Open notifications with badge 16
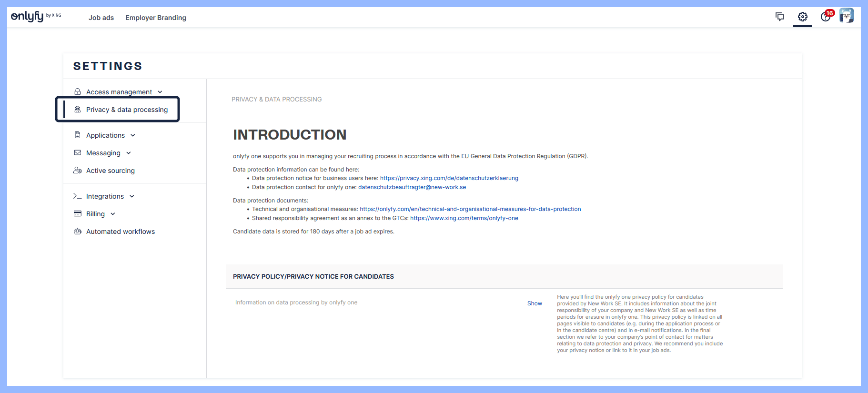Viewport: 868px width, 393px height. [826, 17]
